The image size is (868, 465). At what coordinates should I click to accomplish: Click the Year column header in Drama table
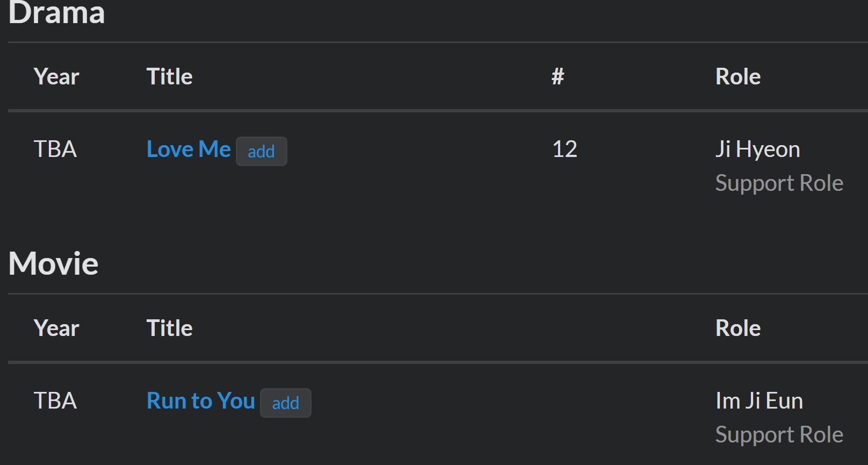tap(56, 76)
